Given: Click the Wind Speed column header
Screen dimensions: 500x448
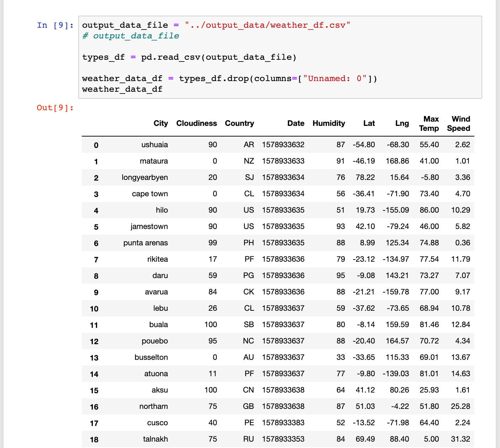Looking at the screenshot, I should point(459,123).
